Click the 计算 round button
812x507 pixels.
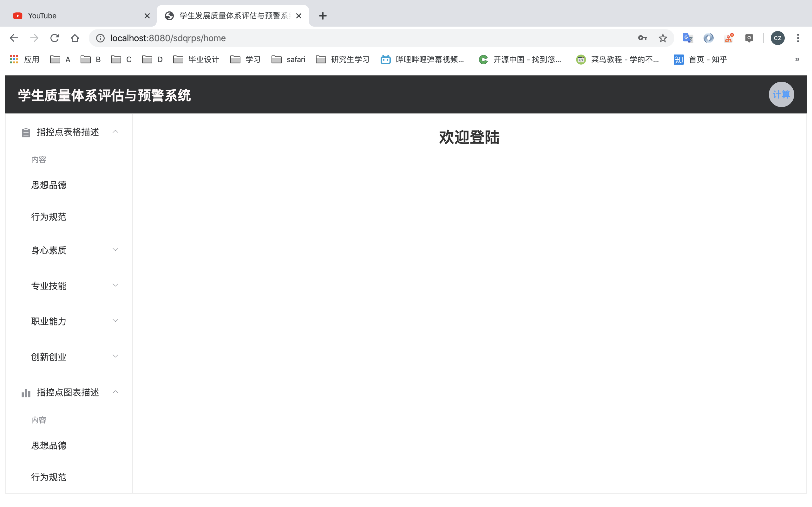781,94
